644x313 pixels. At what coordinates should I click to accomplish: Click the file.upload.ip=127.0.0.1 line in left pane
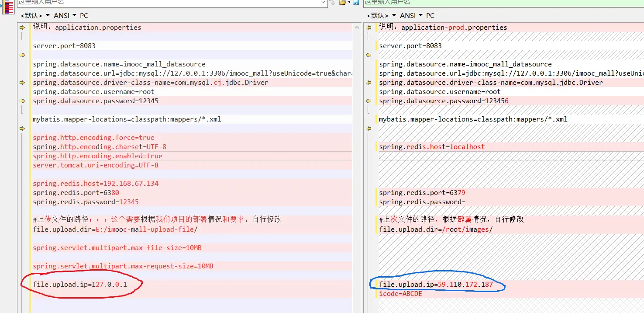pos(80,285)
